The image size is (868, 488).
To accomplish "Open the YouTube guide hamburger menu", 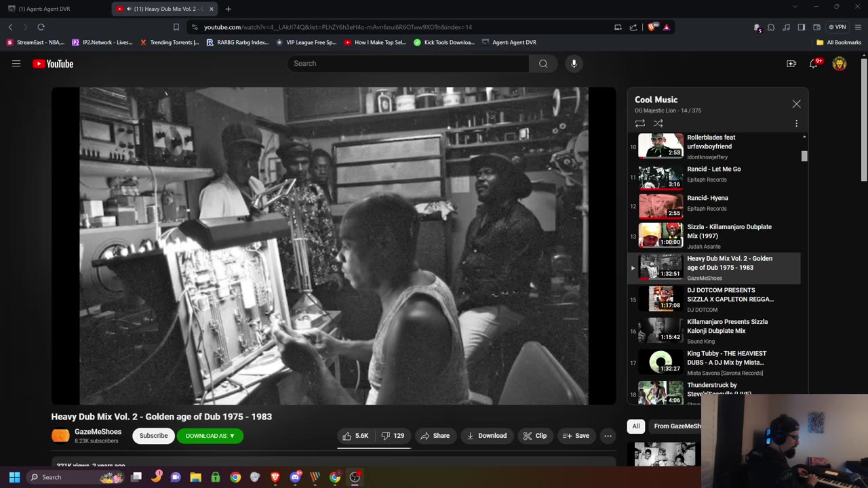I will (16, 64).
